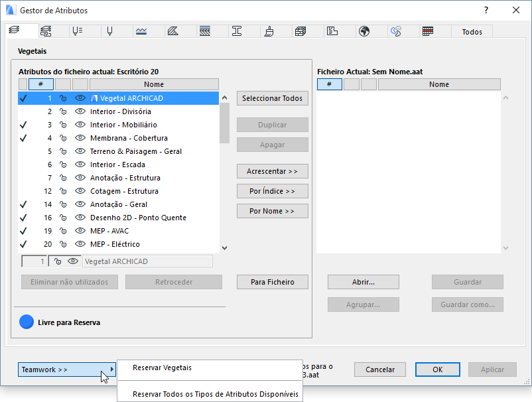Open the Line Types tab icon
The image size is (532, 402).
pyautogui.click(x=141, y=31)
